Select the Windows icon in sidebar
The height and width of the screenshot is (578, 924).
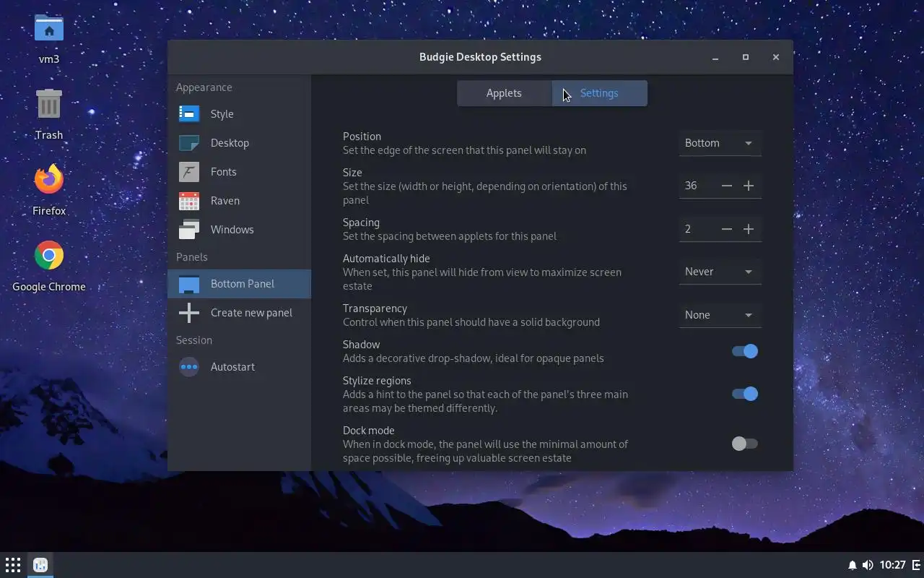pos(189,230)
